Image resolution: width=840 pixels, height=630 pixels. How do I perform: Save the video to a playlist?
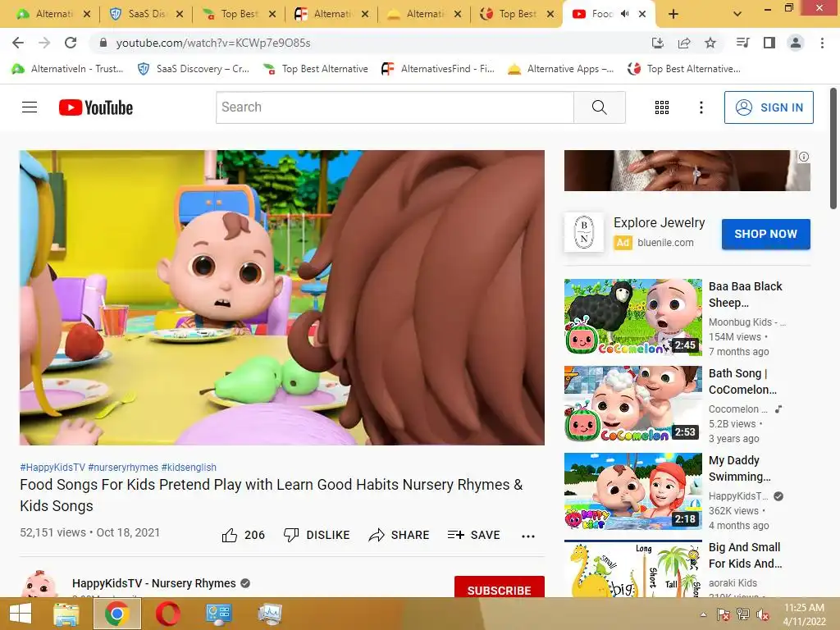(x=473, y=535)
